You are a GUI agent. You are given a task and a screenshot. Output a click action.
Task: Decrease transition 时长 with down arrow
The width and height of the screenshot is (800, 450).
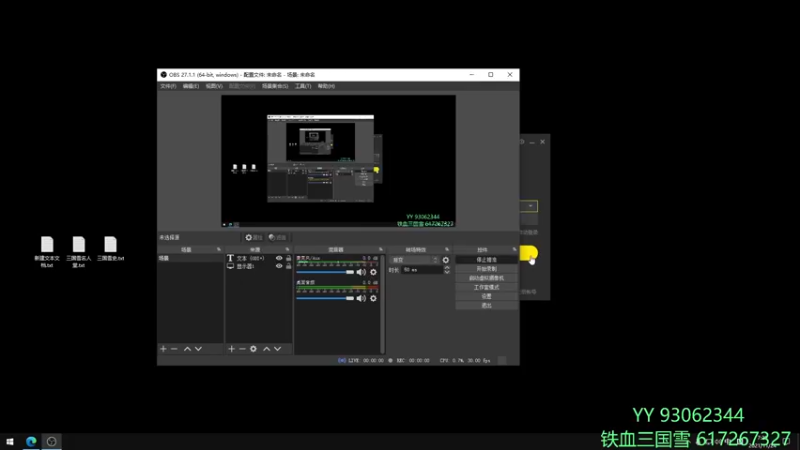[447, 272]
